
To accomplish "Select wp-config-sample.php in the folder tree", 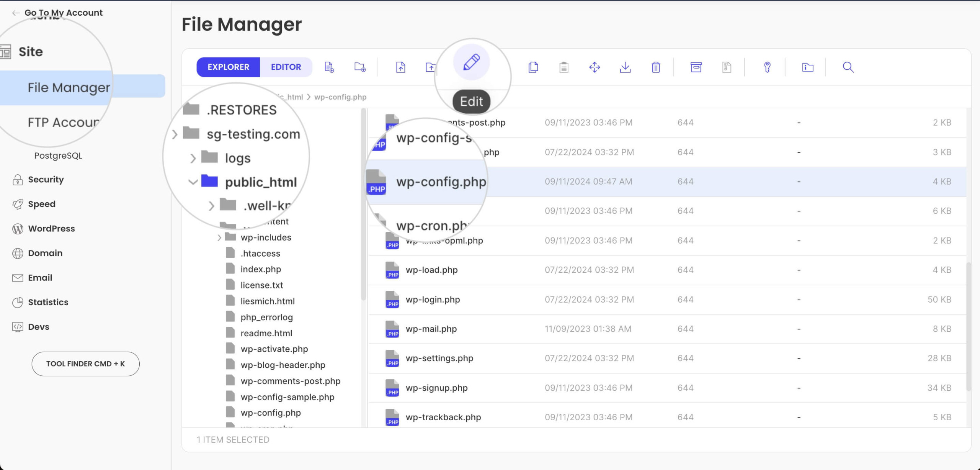I will [287, 398].
